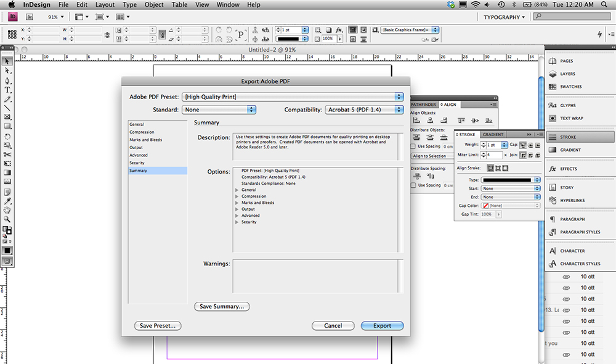This screenshot has width=616, height=364.
Task: Switch to the Gradient tab in Stroke panel
Action: [493, 134]
